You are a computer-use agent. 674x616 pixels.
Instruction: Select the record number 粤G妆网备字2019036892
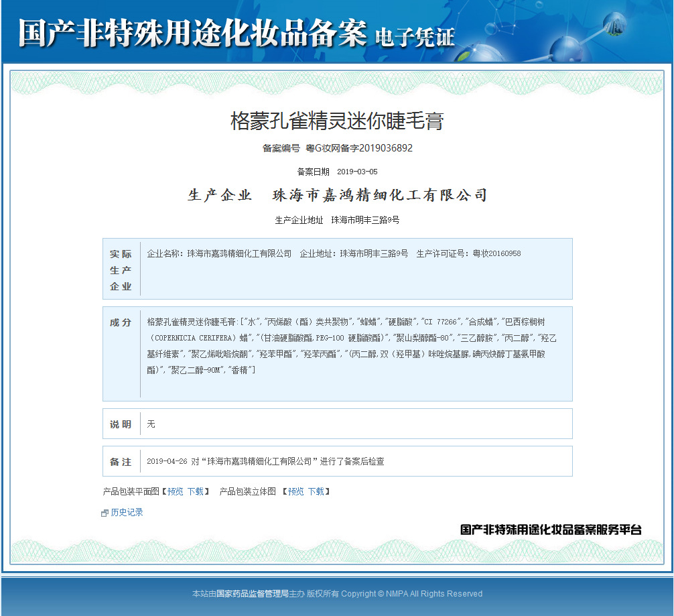pyautogui.click(x=359, y=148)
